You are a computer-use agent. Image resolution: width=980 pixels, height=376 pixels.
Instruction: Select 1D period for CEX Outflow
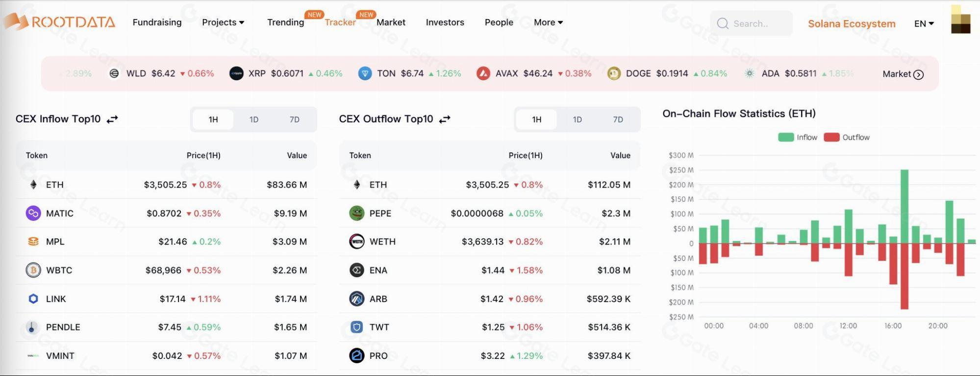(578, 119)
